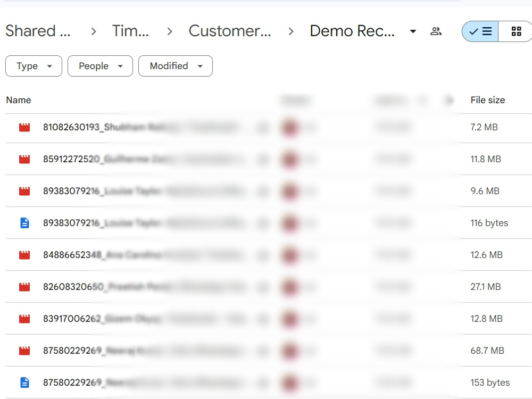532x399 pixels.
Task: Click the 12.6 MB file size value
Action: (487, 255)
